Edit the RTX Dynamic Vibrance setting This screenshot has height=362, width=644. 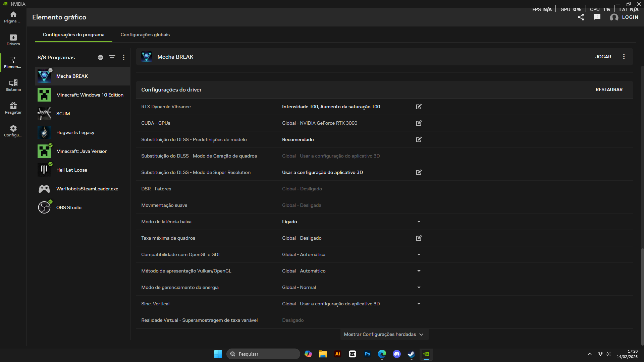pos(419,107)
